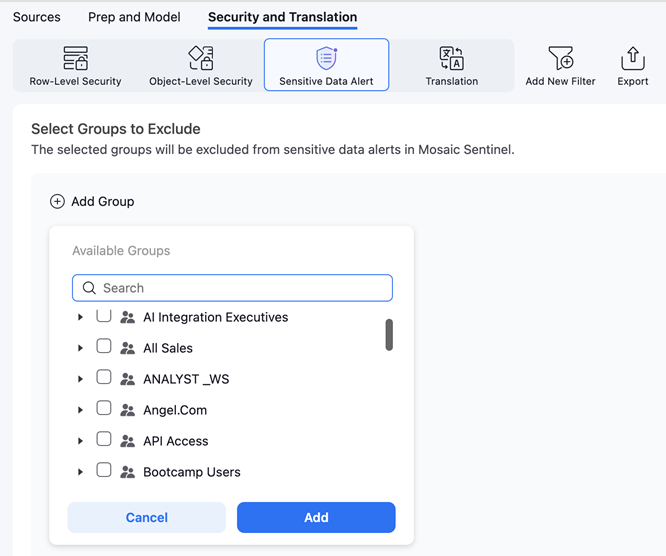The height and width of the screenshot is (556, 666).
Task: Open Row-Level Security icon
Action: (x=75, y=58)
